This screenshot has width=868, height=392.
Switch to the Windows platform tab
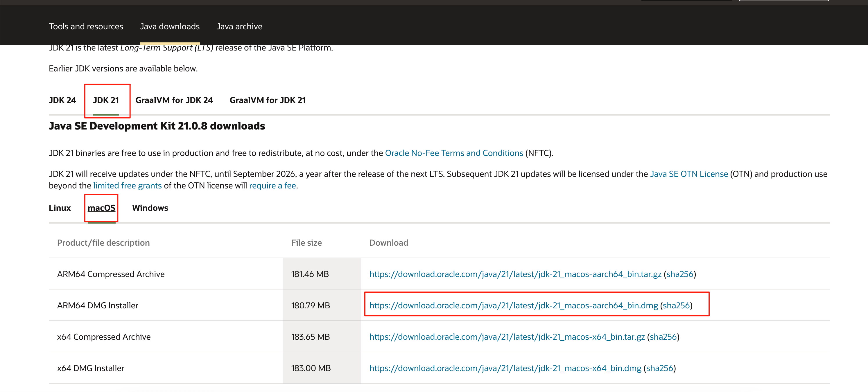click(x=150, y=208)
